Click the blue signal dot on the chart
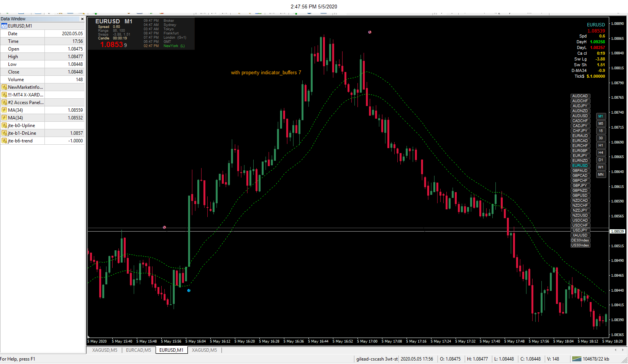This screenshot has height=364, width=628. [x=189, y=291]
